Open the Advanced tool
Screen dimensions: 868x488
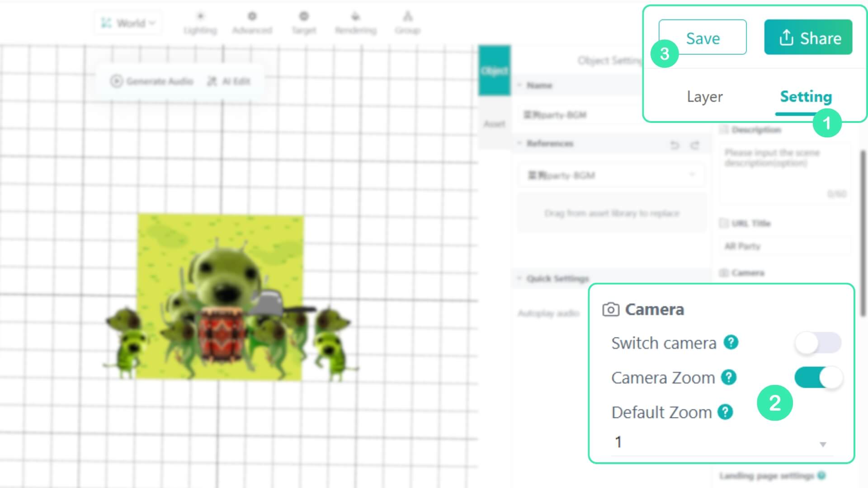pos(252,23)
